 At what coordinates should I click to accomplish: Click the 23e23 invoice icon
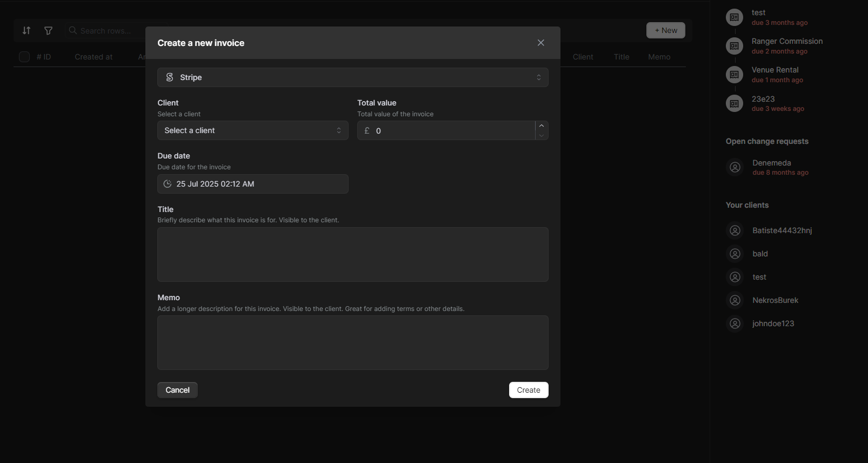click(x=734, y=103)
